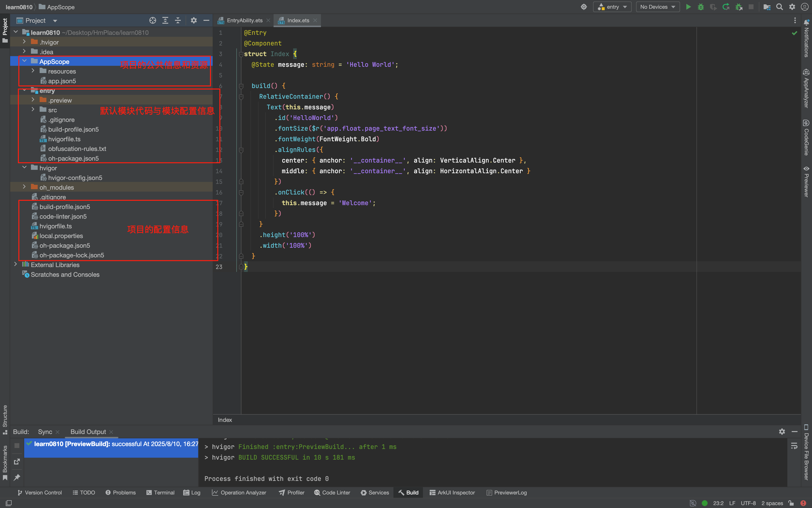Open AppAnalyzer side panel
This screenshot has height=508, width=812.
tap(806, 88)
